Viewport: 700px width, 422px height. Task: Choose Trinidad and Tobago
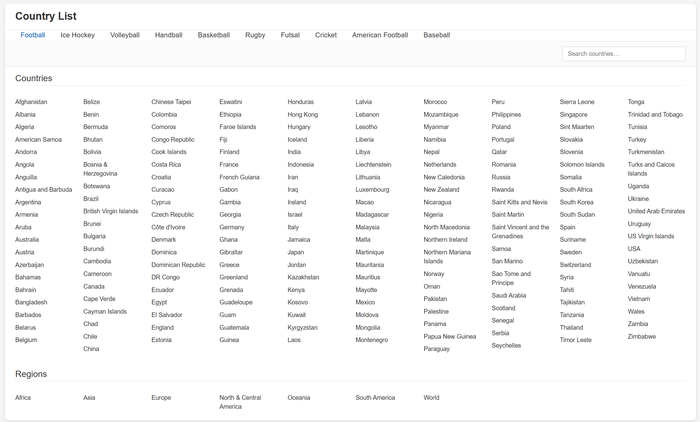point(655,114)
